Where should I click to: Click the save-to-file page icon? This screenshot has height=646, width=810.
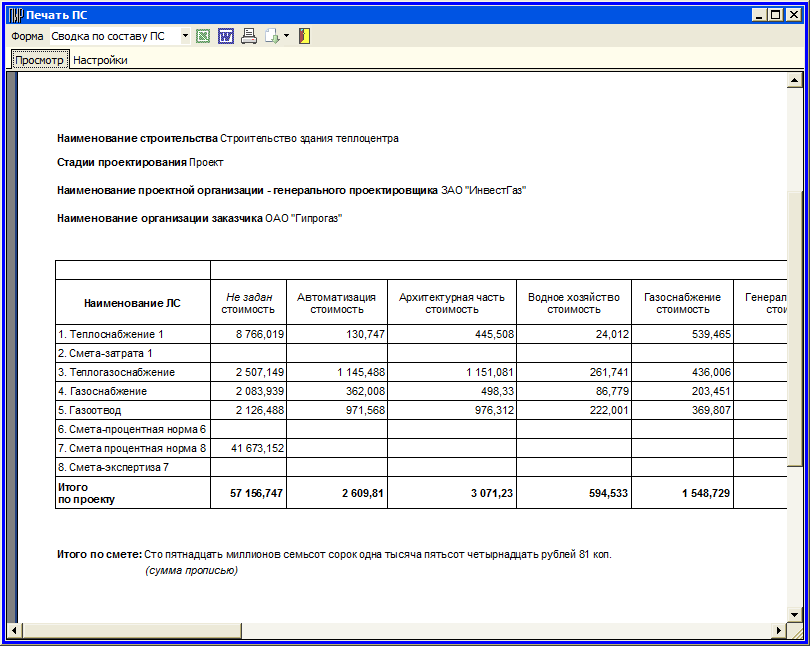271,36
